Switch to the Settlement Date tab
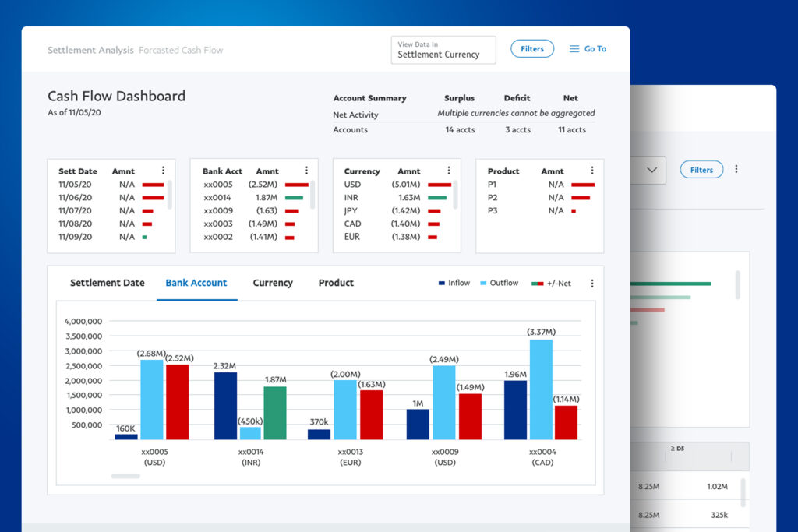This screenshot has height=532, width=798. (x=108, y=283)
